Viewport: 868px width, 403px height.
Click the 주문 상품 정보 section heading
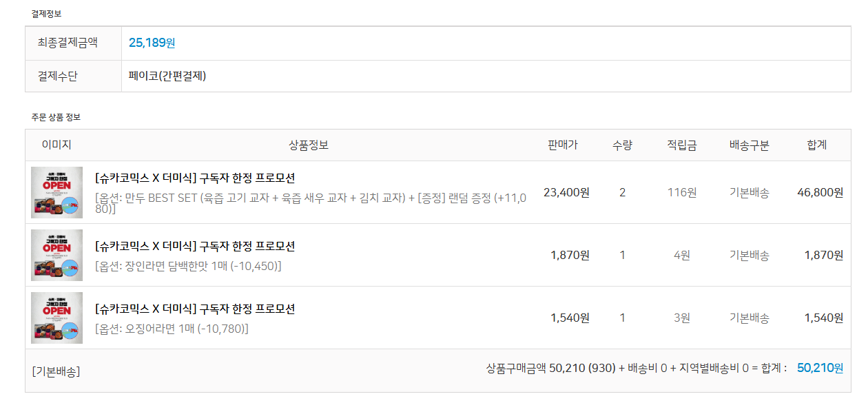56,117
